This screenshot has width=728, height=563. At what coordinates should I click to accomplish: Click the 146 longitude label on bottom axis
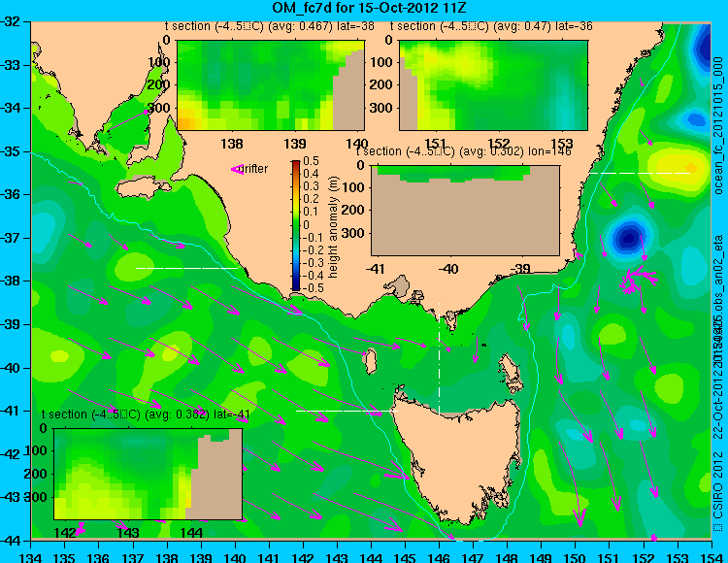(439, 557)
